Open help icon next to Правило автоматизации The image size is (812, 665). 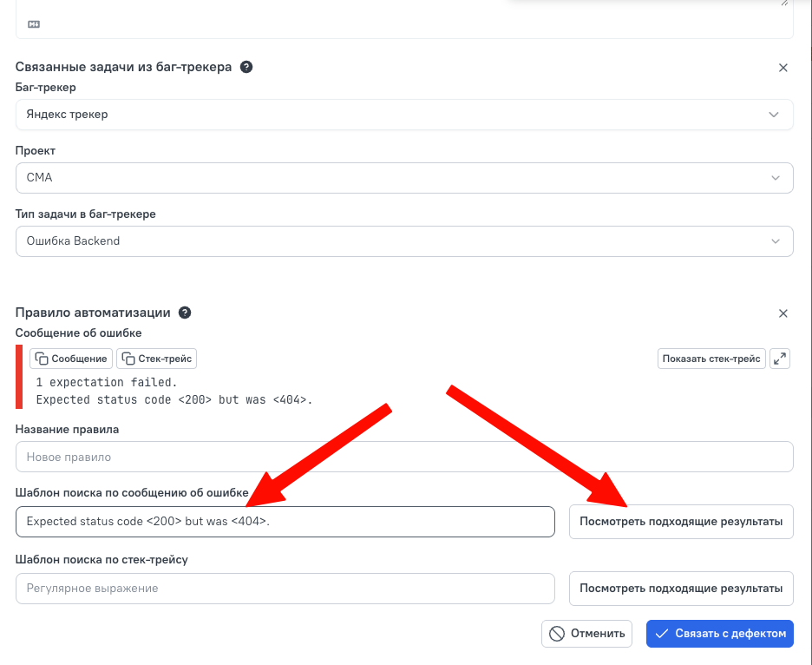(185, 313)
